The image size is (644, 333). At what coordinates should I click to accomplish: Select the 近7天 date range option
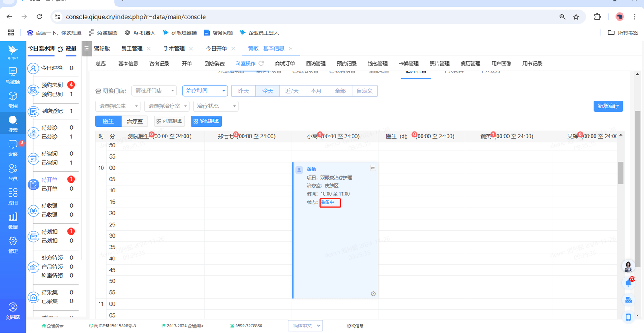[x=292, y=91]
